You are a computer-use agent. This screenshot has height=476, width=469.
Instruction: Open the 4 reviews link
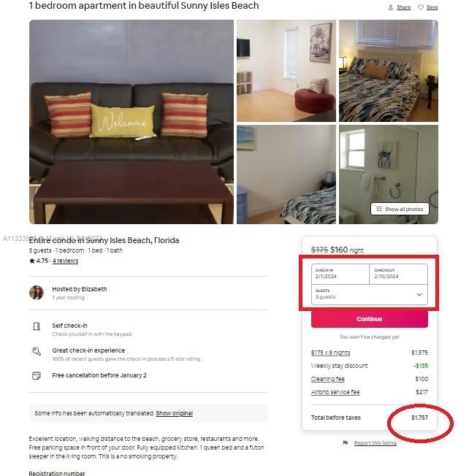point(65,261)
